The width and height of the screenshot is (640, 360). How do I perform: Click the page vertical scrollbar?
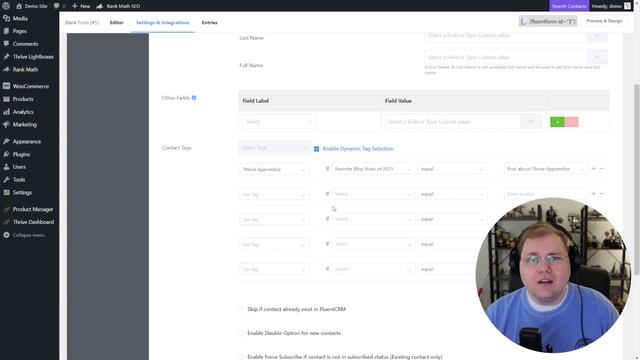pyautogui.click(x=636, y=180)
